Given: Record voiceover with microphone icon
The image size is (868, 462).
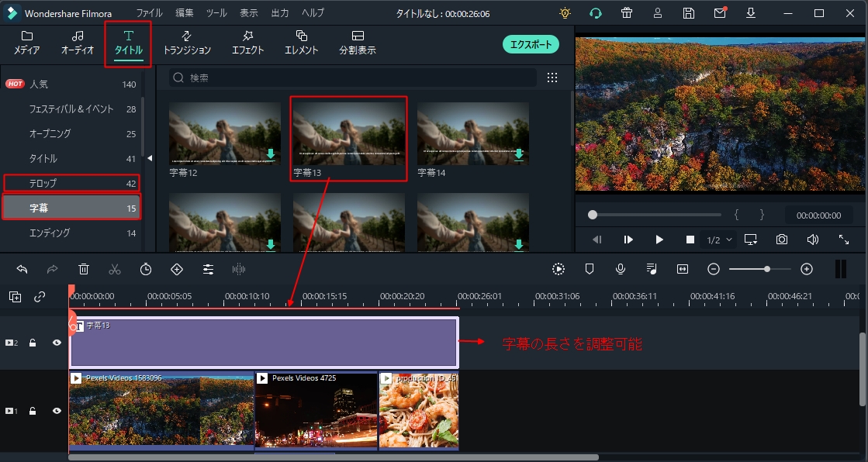Looking at the screenshot, I should click(621, 270).
